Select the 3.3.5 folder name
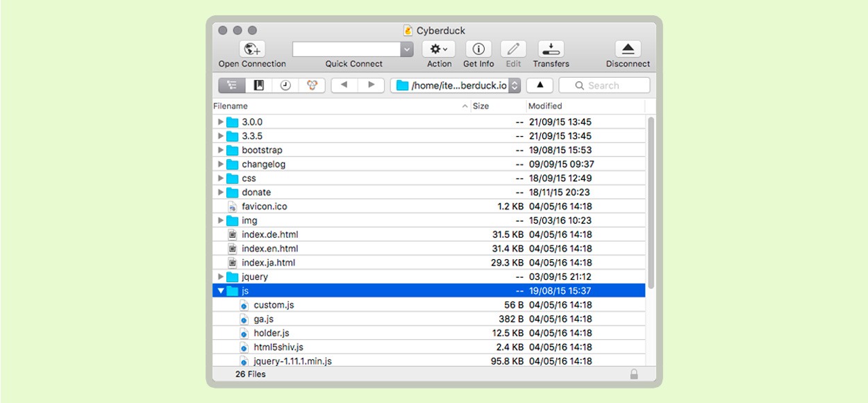 (252, 136)
